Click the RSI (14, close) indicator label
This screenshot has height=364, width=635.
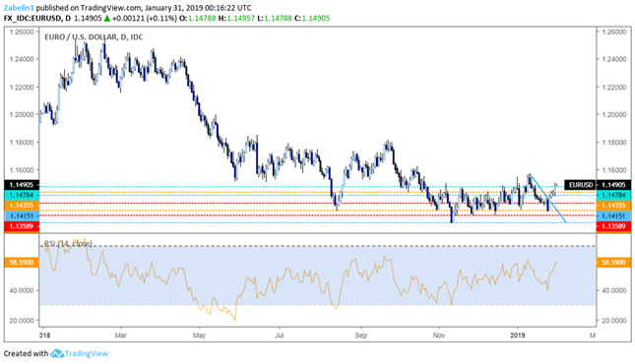[68, 243]
